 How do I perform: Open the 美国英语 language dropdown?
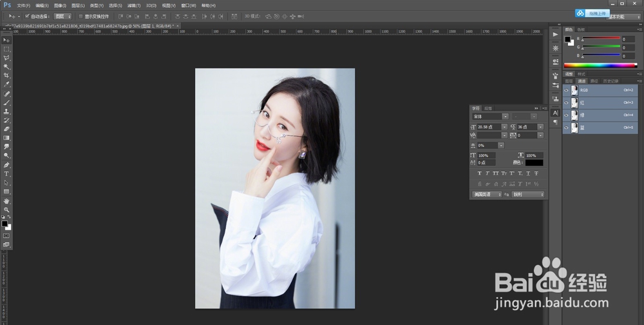(487, 195)
